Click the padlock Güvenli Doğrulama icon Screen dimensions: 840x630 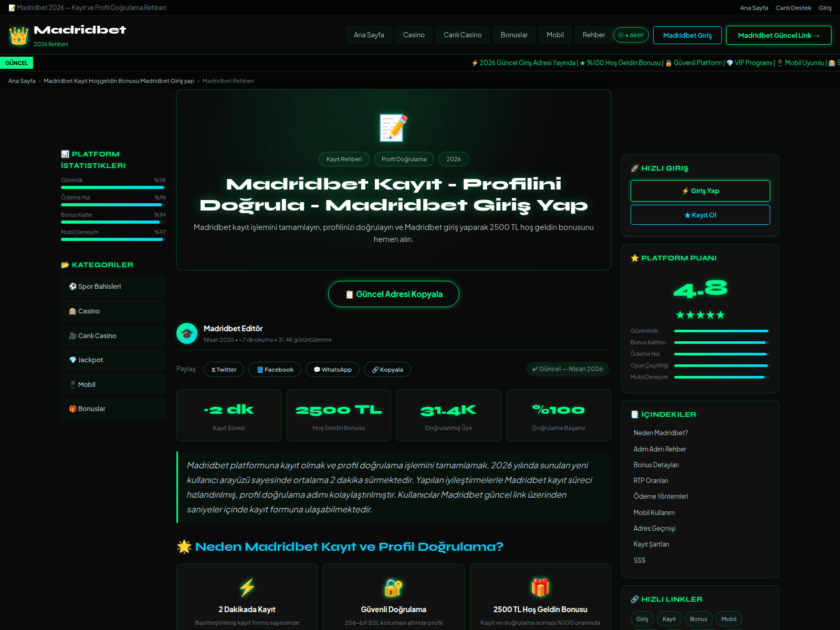pyautogui.click(x=394, y=587)
